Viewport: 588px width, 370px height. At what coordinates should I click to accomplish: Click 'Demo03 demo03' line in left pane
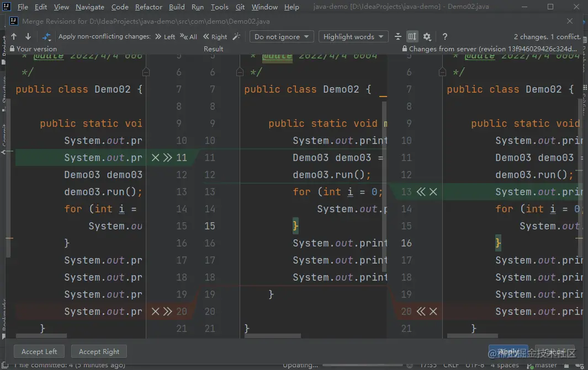tap(103, 174)
